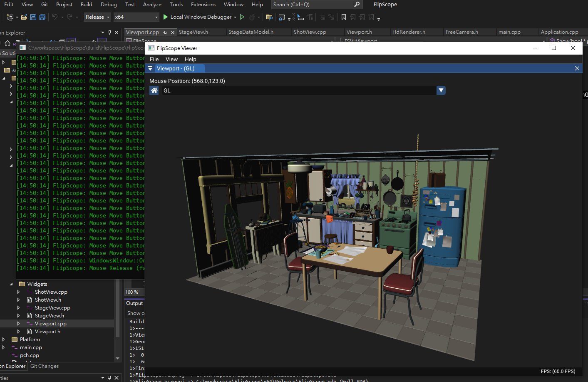588x382 pixels.
Task: Switch to the Git Changes tab
Action: (45, 366)
